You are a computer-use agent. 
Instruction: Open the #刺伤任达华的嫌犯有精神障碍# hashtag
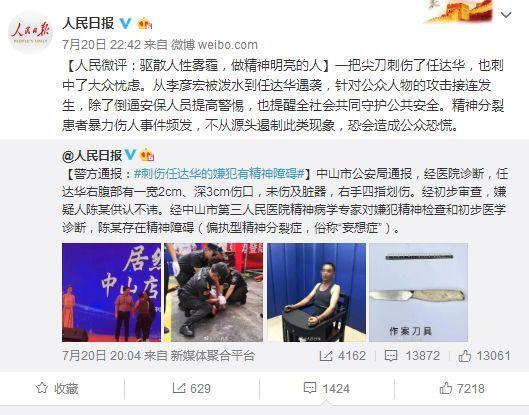click(219, 174)
